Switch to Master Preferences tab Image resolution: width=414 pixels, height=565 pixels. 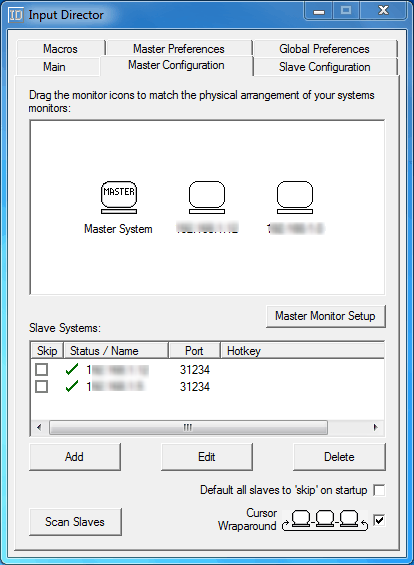coord(179,49)
